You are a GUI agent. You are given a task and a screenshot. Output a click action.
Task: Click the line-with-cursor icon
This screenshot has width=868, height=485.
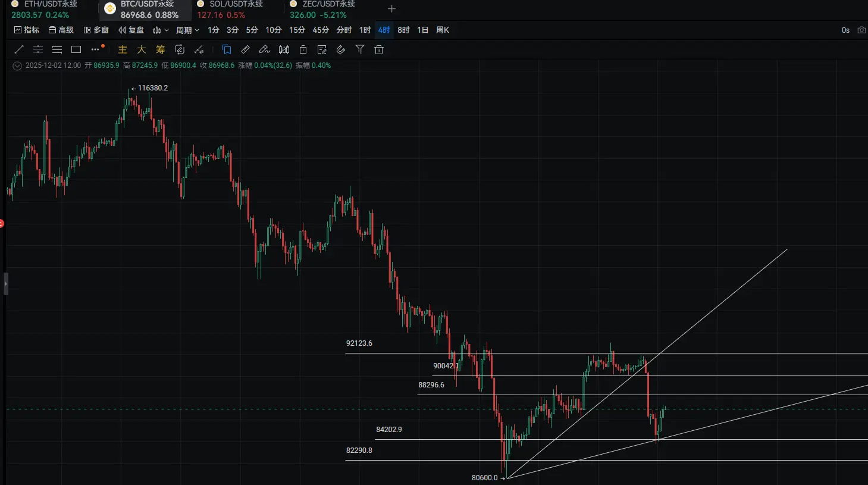click(x=199, y=49)
